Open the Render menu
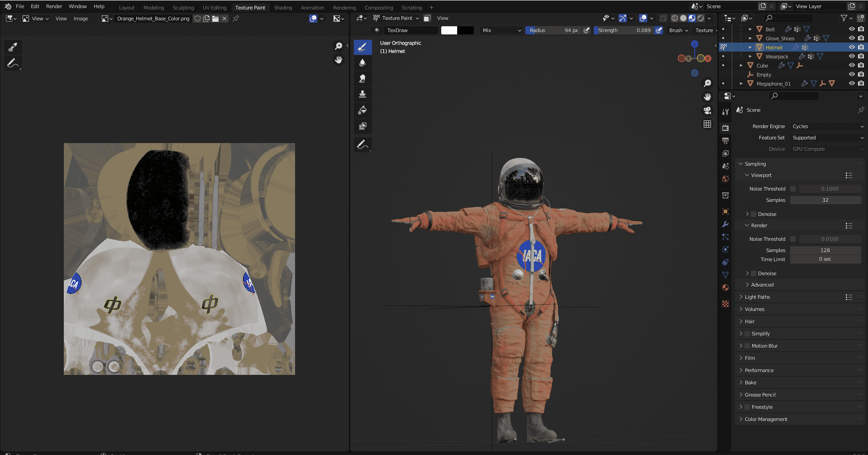Viewport: 868px width, 455px height. (x=54, y=6)
